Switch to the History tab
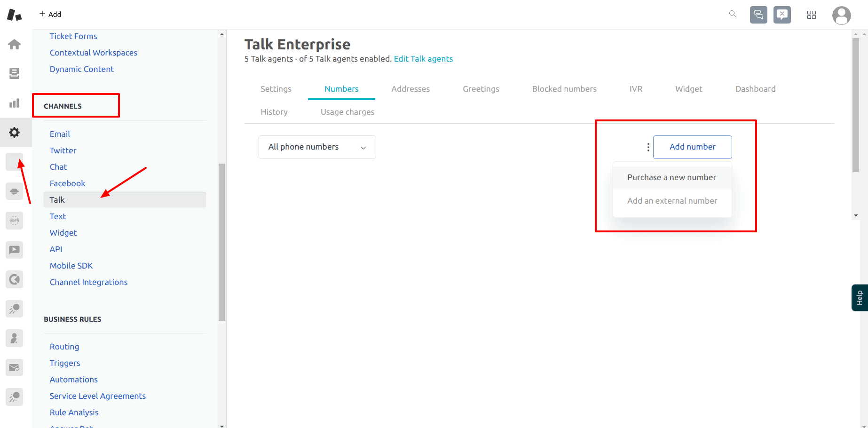 coord(274,112)
